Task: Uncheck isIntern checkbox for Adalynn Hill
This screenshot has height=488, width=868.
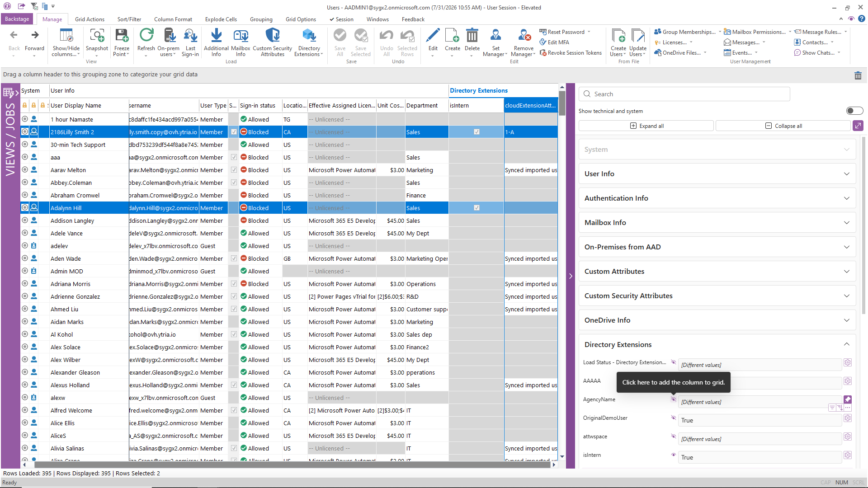Action: tap(476, 208)
